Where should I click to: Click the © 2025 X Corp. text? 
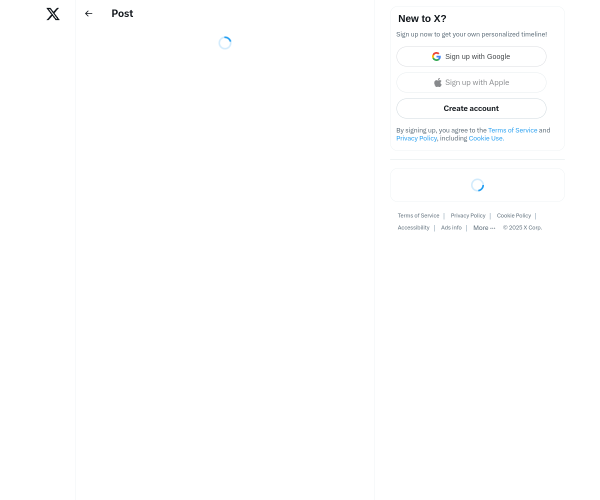click(x=522, y=228)
